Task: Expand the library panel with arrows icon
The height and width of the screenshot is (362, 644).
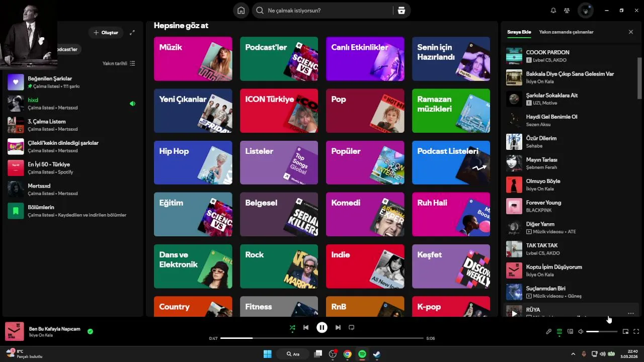Action: [x=132, y=33]
